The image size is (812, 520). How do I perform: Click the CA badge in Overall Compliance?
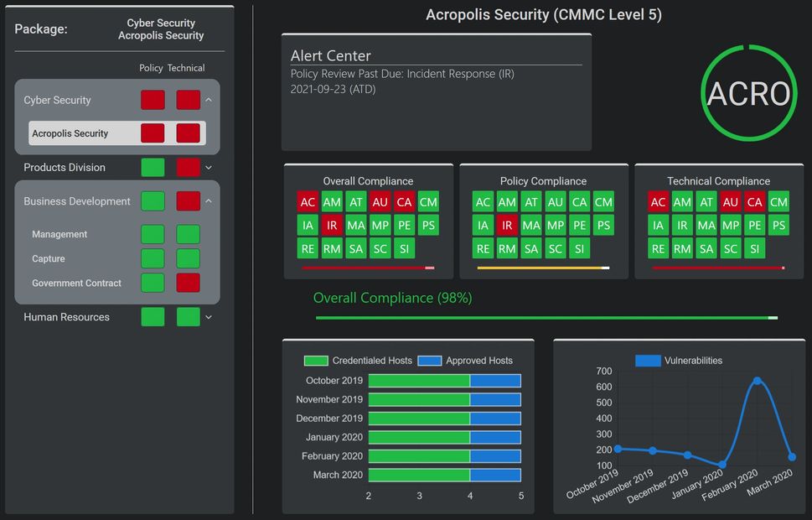pos(405,201)
